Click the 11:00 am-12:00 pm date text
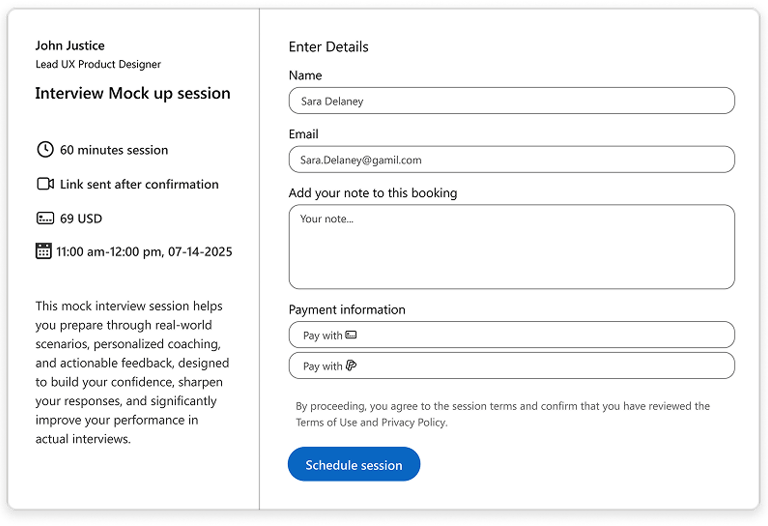The width and height of the screenshot is (768, 526). point(144,252)
